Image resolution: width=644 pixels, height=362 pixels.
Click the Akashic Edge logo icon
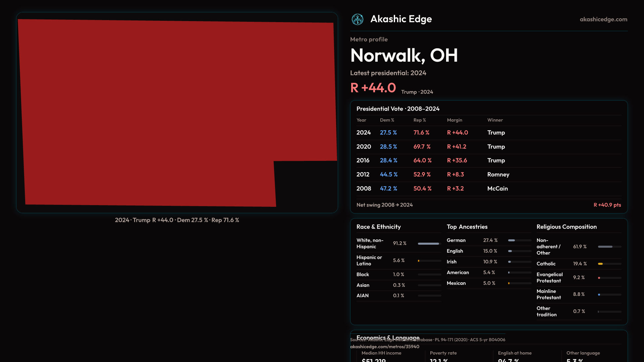(x=357, y=19)
